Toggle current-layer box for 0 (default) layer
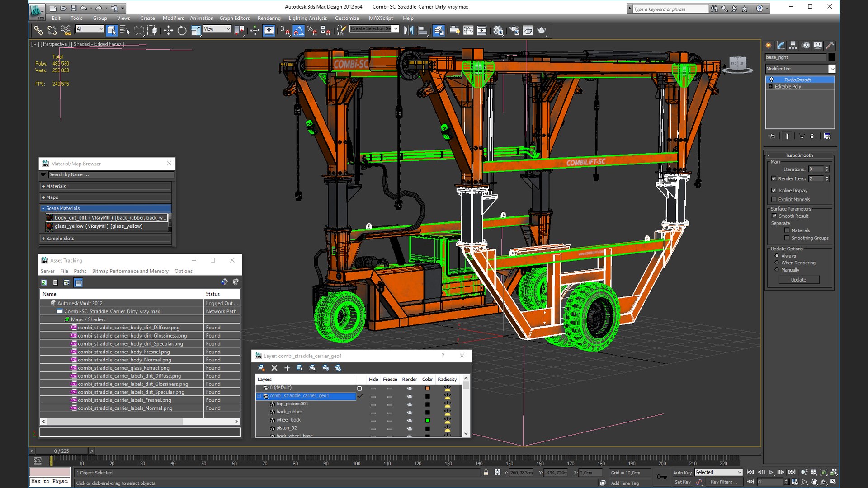The height and width of the screenshot is (488, 868). coord(359,388)
